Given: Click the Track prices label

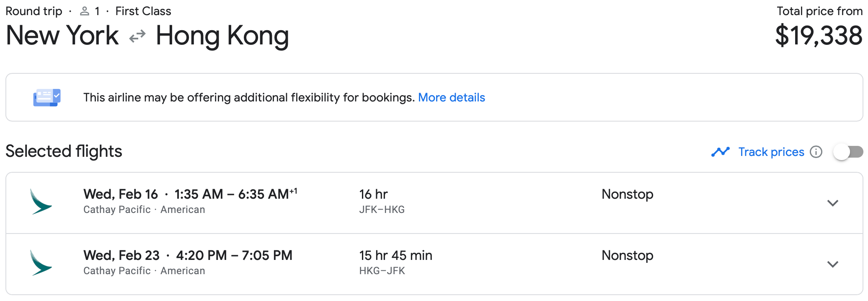Looking at the screenshot, I should coord(771,152).
